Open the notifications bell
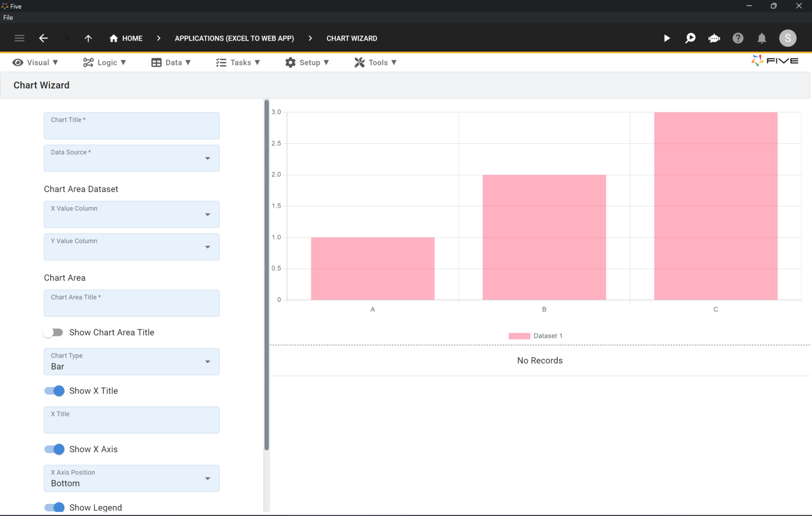Viewport: 812px width, 516px height. pos(762,38)
